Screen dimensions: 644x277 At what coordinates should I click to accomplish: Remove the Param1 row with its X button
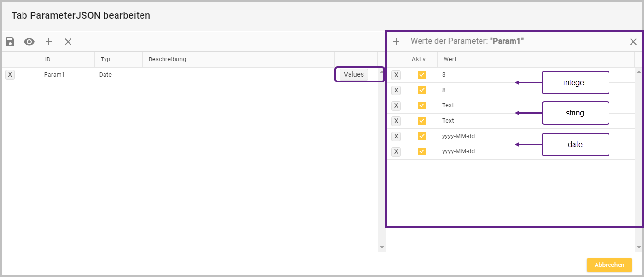tap(10, 74)
